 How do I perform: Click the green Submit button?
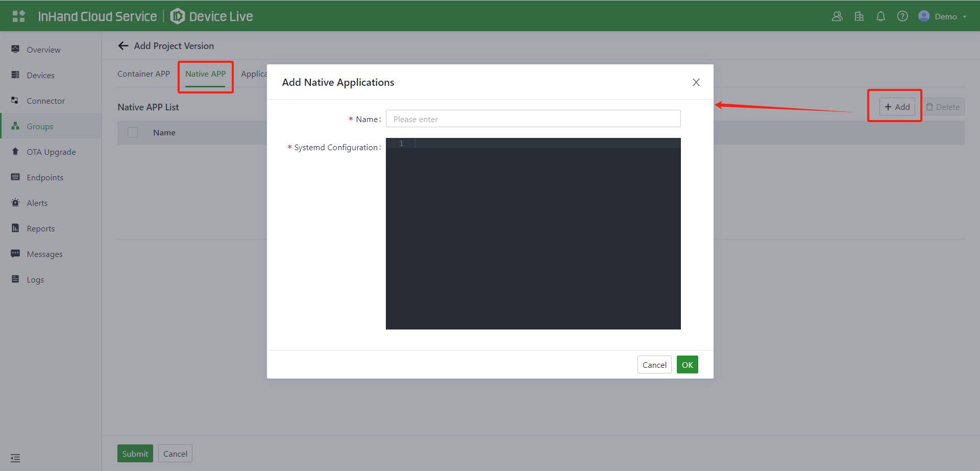coord(135,454)
